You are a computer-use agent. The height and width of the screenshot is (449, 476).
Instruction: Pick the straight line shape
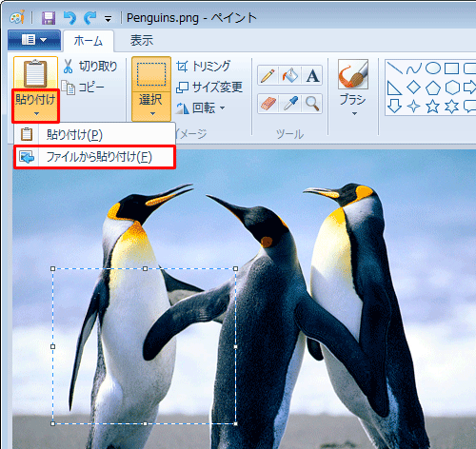394,68
